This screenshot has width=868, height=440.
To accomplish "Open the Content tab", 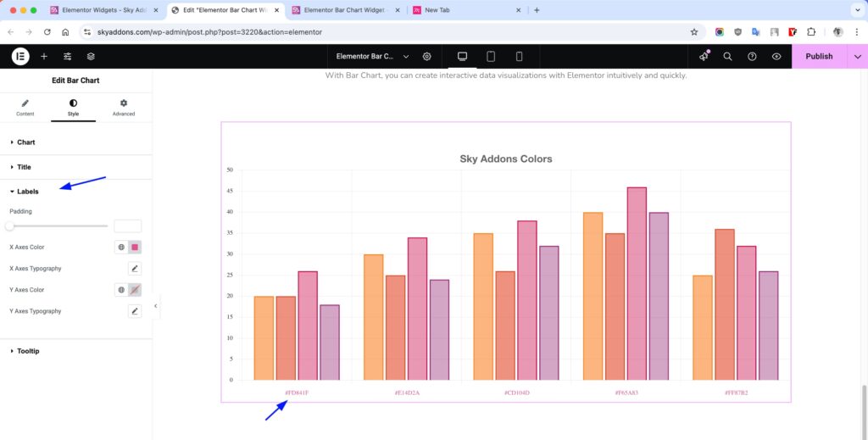I will click(25, 108).
